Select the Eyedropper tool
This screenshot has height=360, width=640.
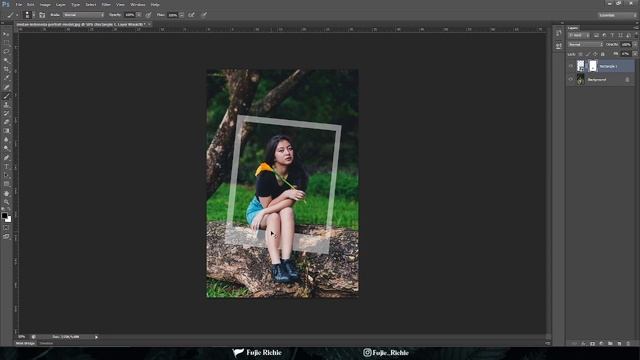click(6, 78)
